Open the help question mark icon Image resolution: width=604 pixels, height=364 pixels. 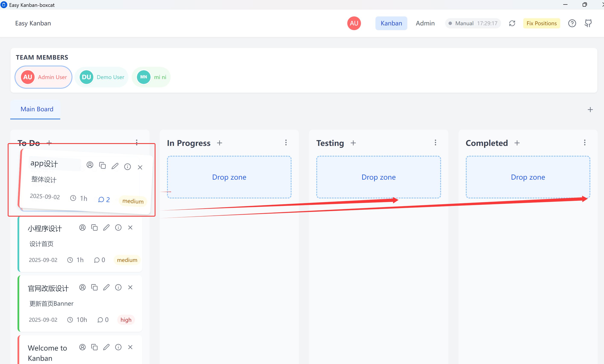[572, 23]
